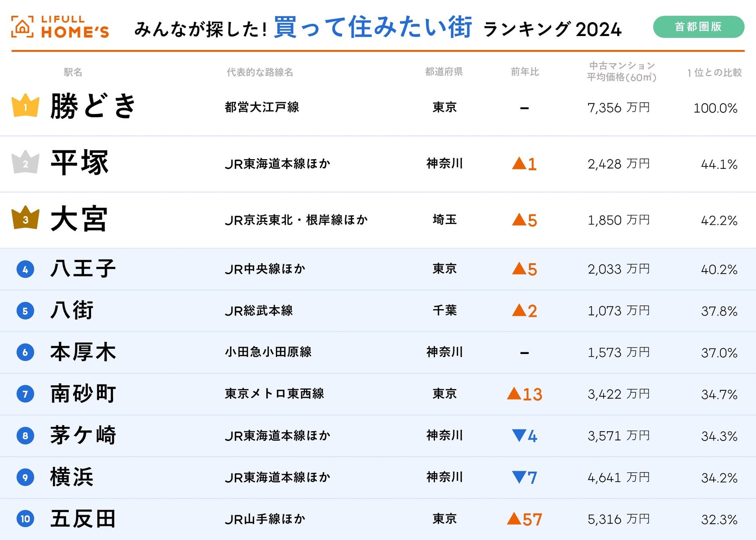Click the orange up arrow beside 57
This screenshot has width=756, height=540.
pos(514,519)
